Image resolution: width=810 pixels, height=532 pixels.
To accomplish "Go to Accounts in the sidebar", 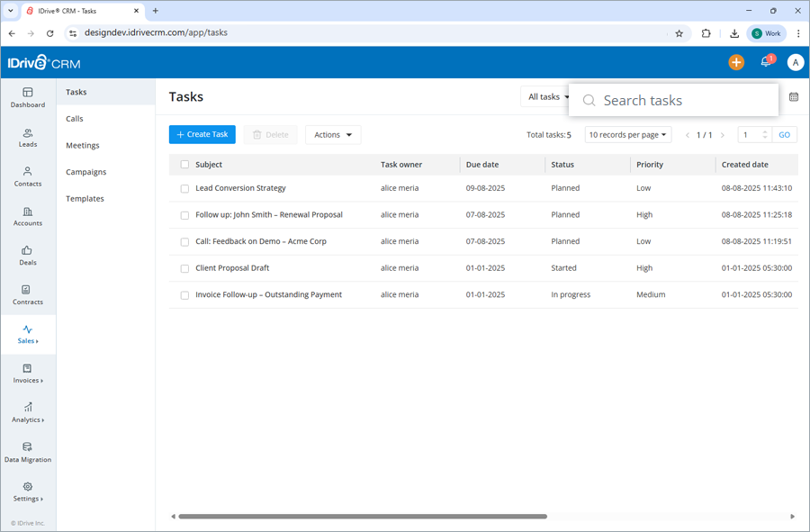I will tap(28, 216).
